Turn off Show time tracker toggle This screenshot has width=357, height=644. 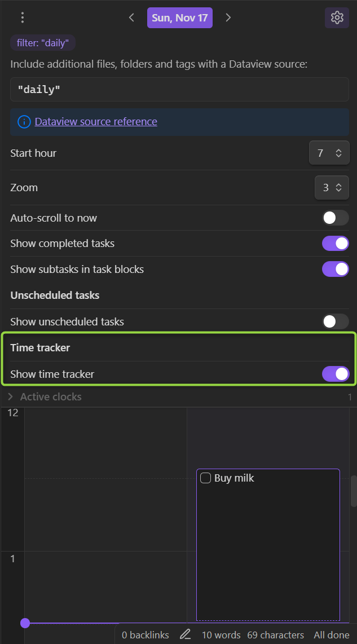pos(335,374)
